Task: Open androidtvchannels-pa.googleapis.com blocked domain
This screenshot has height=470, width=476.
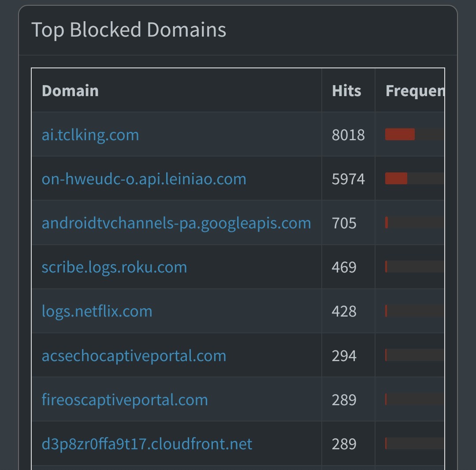Action: click(176, 223)
